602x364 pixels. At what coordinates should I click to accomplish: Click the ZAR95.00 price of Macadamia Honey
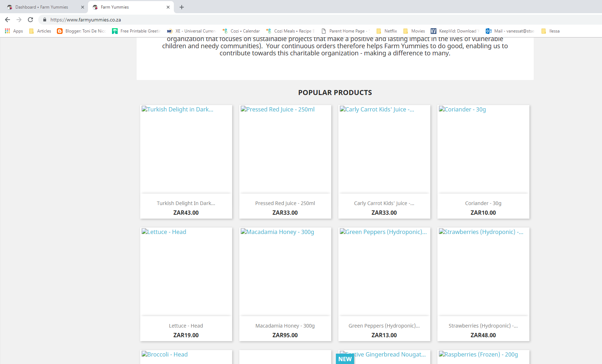coord(285,335)
